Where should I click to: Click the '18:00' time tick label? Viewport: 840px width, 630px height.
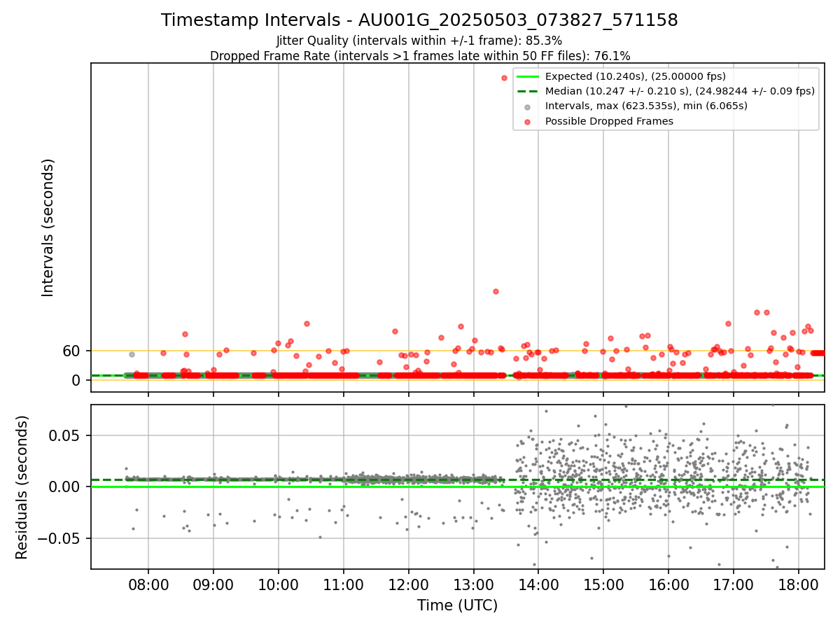(x=799, y=584)
